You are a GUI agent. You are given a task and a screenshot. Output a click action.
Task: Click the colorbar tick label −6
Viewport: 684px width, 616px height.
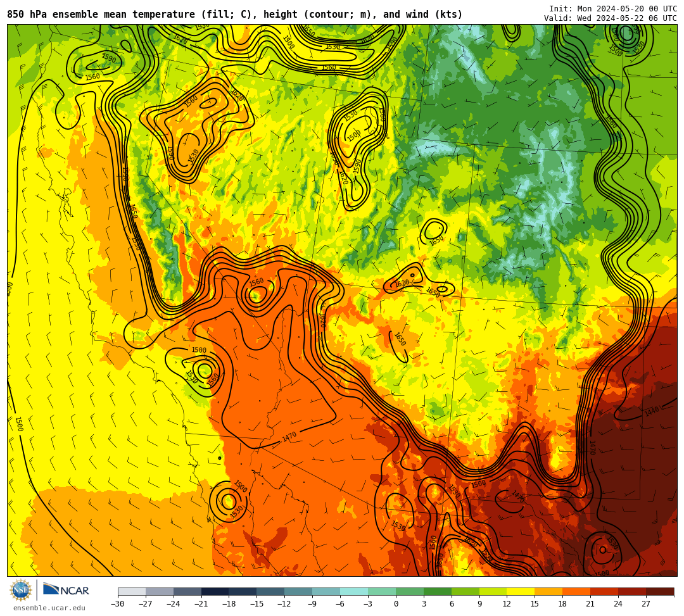[x=340, y=604]
